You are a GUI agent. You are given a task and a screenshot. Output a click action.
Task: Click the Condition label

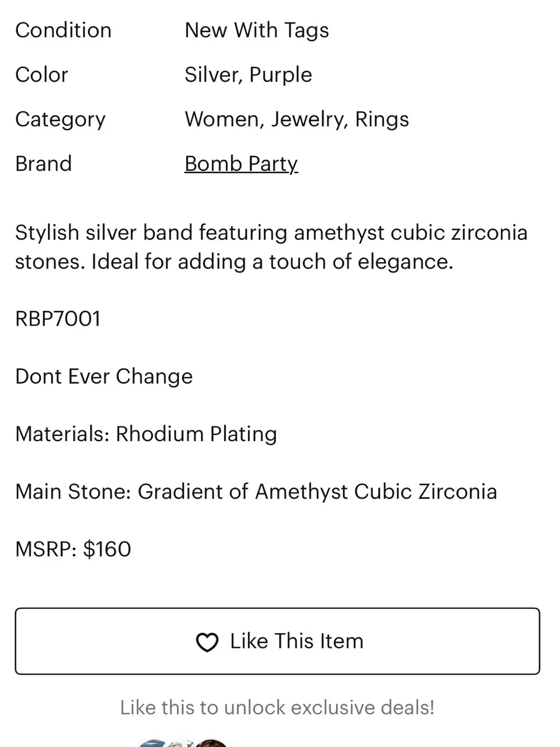point(63,30)
